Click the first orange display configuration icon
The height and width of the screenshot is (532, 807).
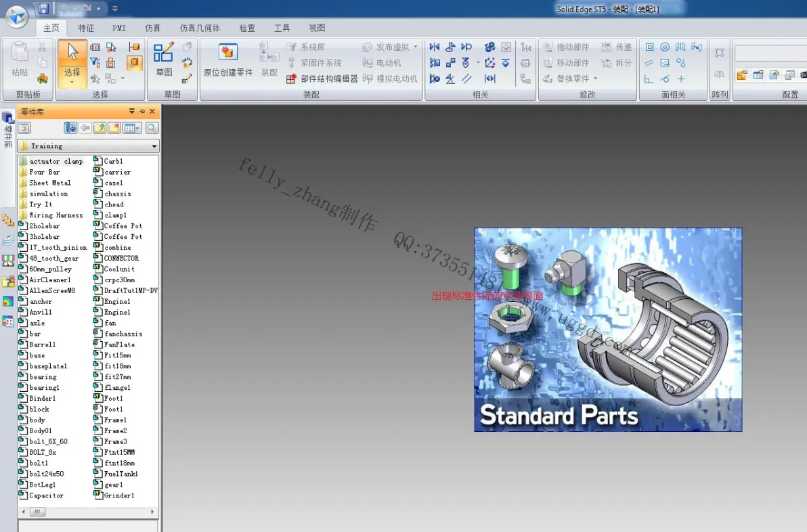[x=741, y=75]
